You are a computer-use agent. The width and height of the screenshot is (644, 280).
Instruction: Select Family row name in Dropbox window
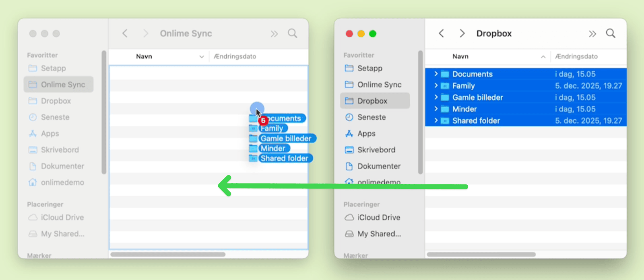click(x=463, y=86)
